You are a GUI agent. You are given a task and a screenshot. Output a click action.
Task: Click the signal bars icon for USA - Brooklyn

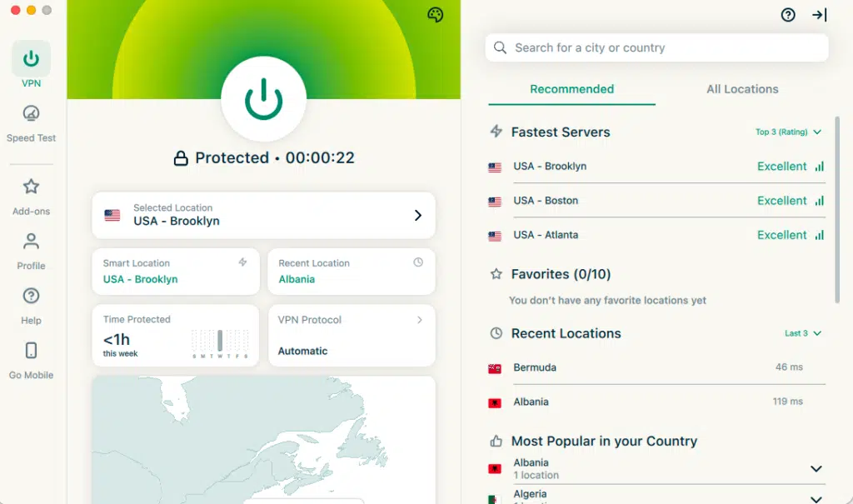820,167
